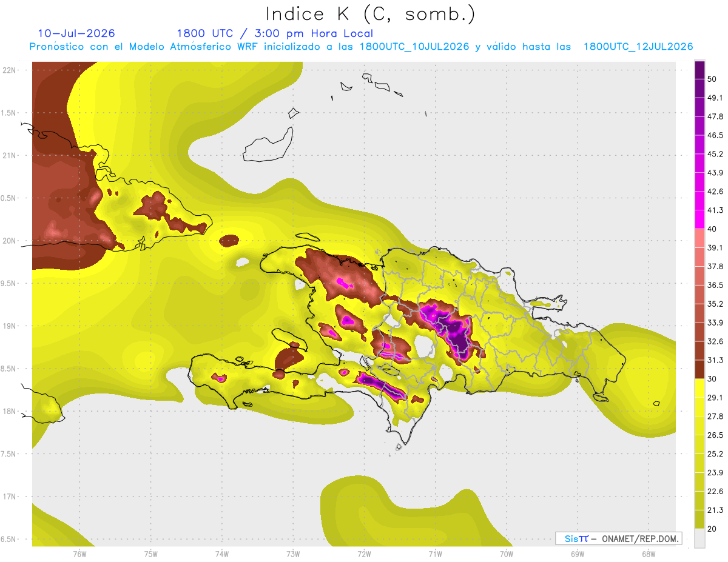The image size is (728, 562).
Task: Click the legend value "47.8"
Action: [715, 116]
